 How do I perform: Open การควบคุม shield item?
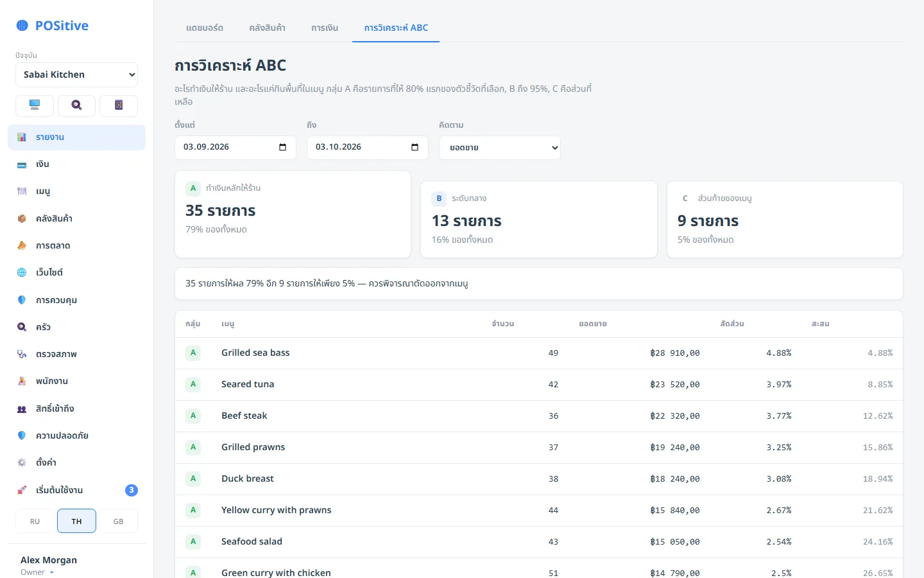76,300
